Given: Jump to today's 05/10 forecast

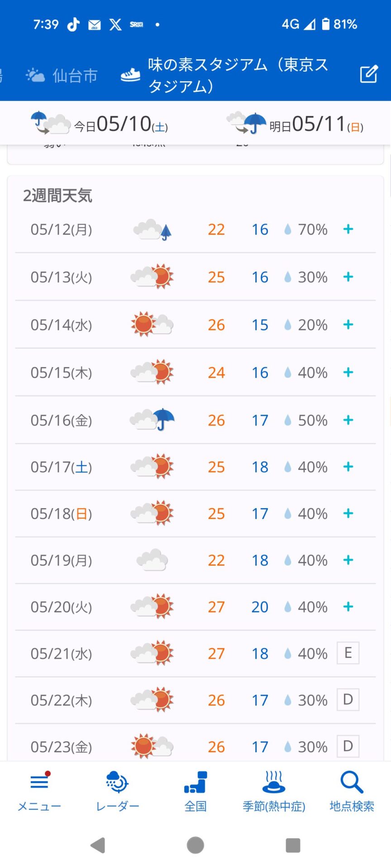Looking at the screenshot, I should click(x=100, y=124).
